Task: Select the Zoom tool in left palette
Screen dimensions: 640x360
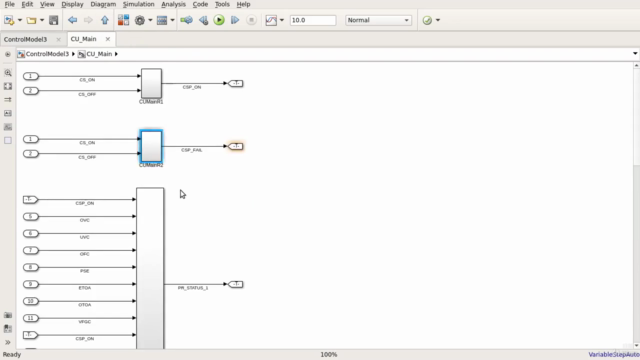Action: tap(8, 73)
